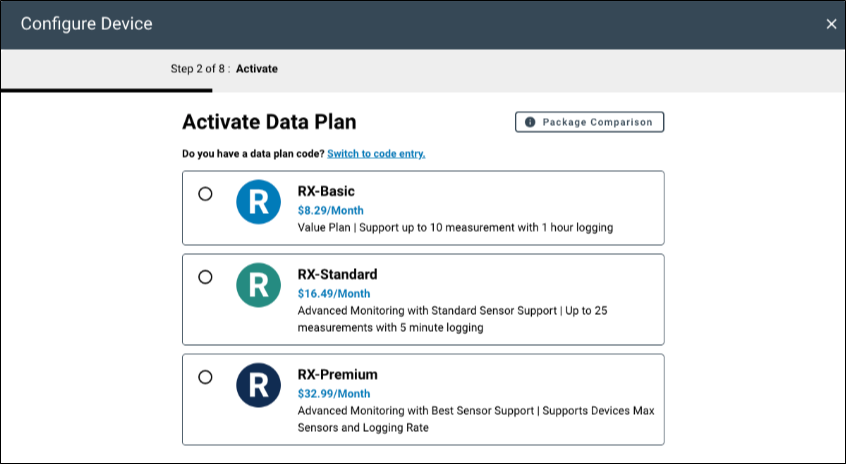Select the RX-Basic radio button
Viewport: 846px width, 464px height.
(x=206, y=194)
